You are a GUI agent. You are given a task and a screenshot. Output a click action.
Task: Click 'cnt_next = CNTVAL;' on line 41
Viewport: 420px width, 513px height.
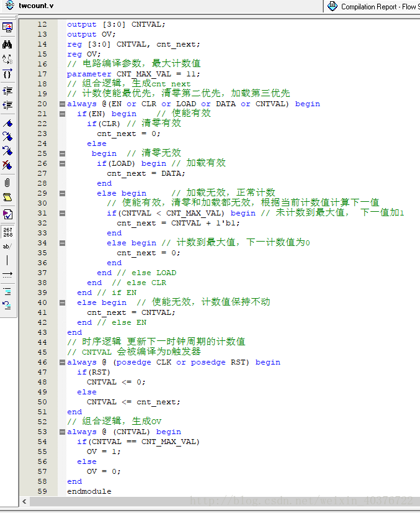tap(131, 312)
